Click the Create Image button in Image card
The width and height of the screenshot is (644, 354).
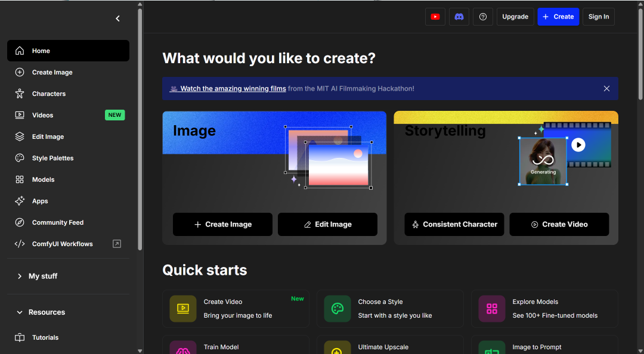(222, 224)
